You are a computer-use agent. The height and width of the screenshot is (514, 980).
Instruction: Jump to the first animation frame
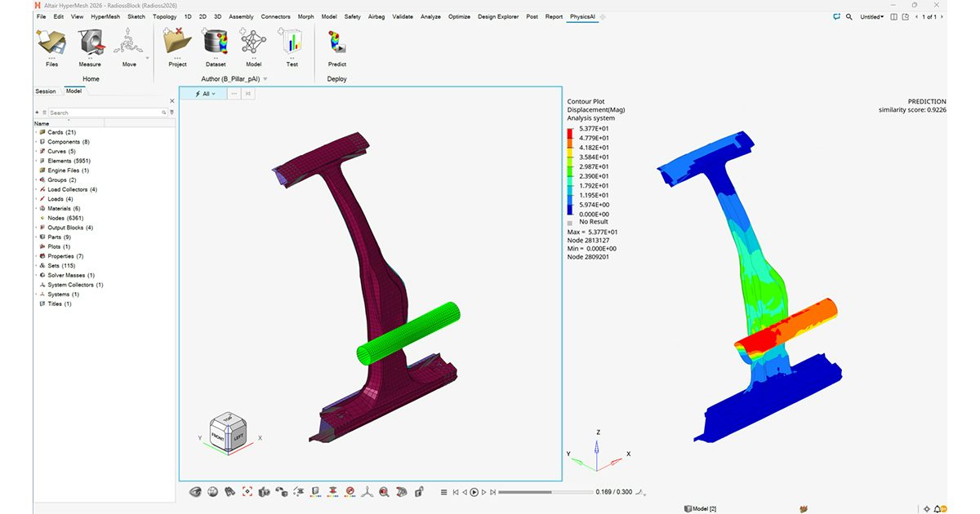456,492
